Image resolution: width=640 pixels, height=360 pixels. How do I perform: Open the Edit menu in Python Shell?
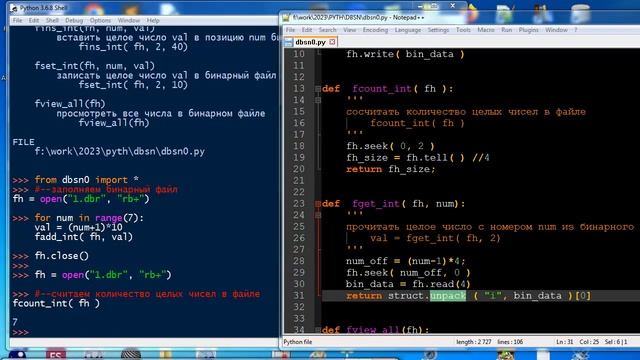pos(34,20)
